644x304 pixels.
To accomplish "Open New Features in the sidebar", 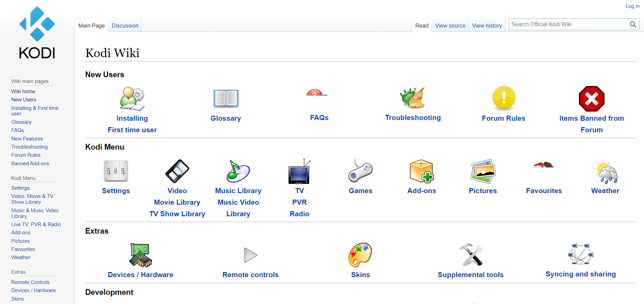I will (x=27, y=139).
